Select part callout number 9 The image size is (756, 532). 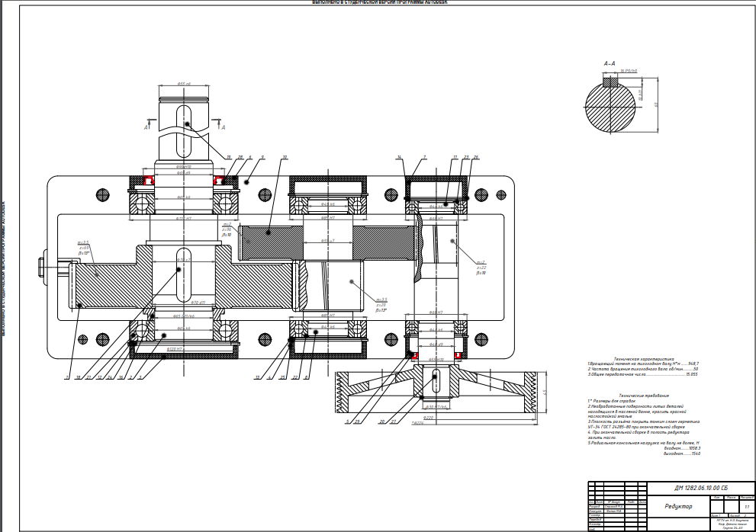click(262, 158)
